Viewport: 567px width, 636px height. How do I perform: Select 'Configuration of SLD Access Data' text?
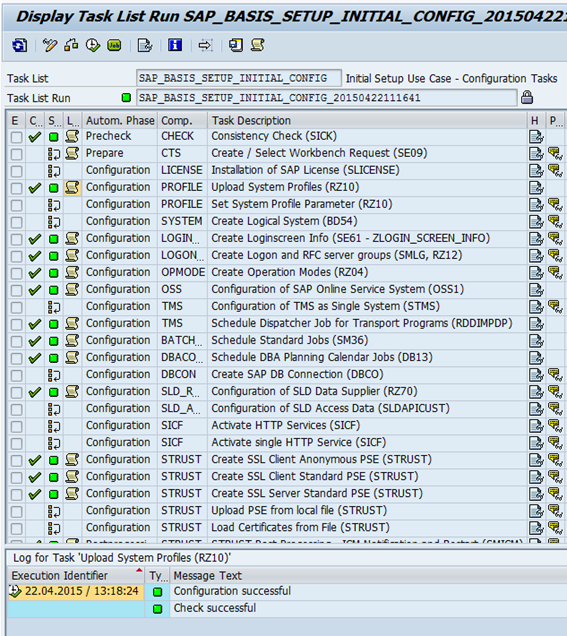[x=330, y=408]
